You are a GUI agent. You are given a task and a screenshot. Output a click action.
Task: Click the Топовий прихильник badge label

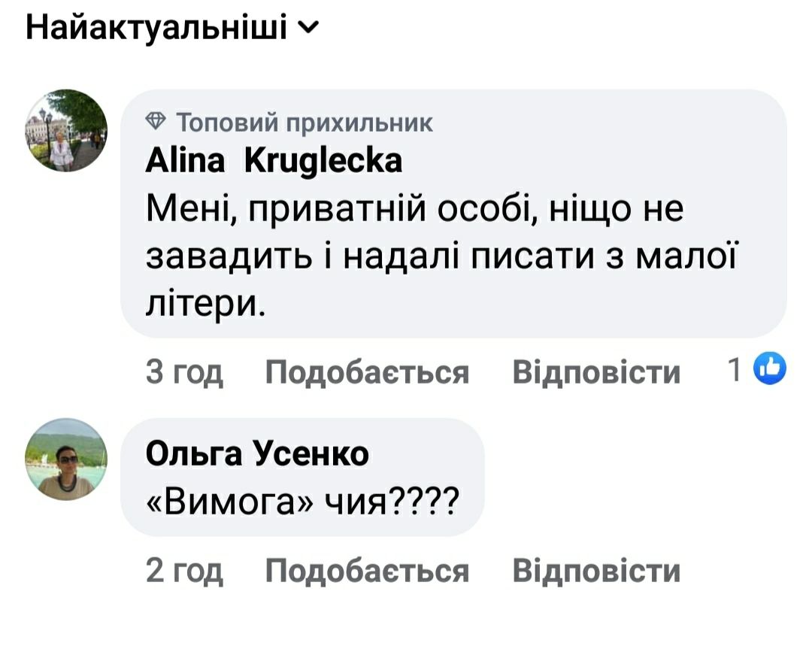(x=303, y=122)
